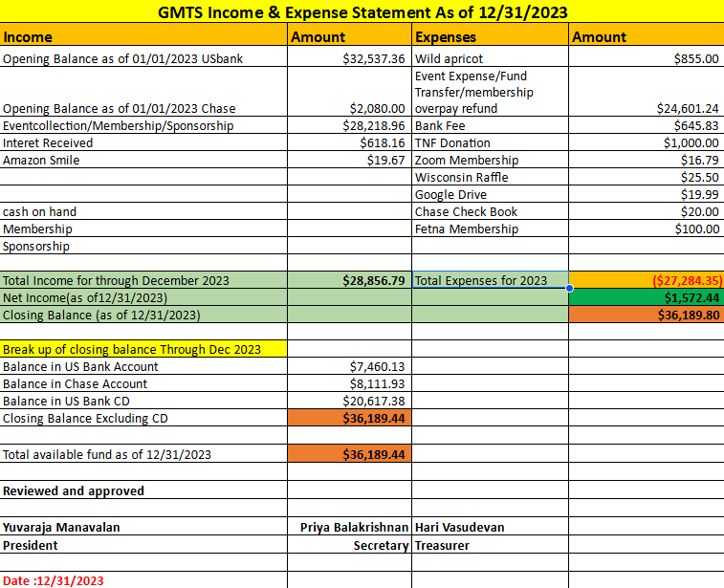This screenshot has height=588, width=724.
Task: Click the $19.67 amount cell
Action: click(x=349, y=160)
